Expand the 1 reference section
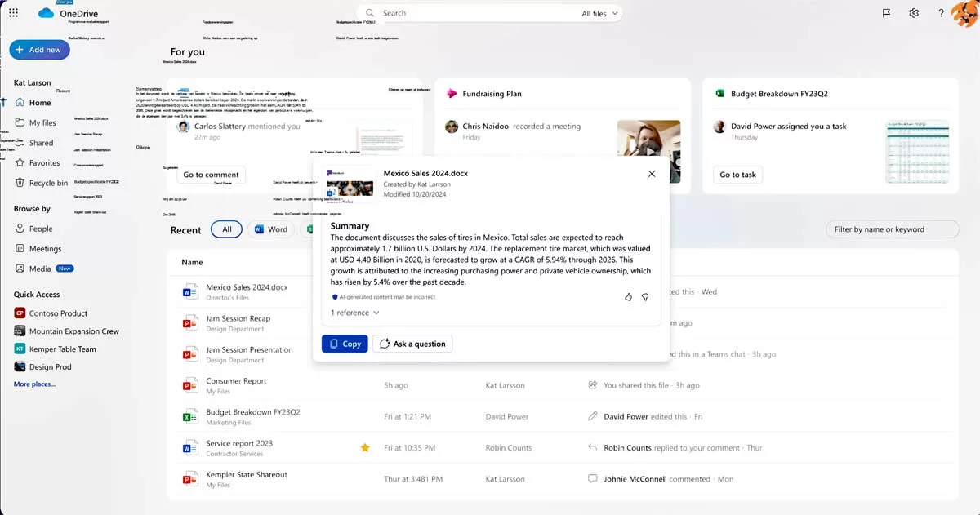The height and width of the screenshot is (515, 980). 355,313
